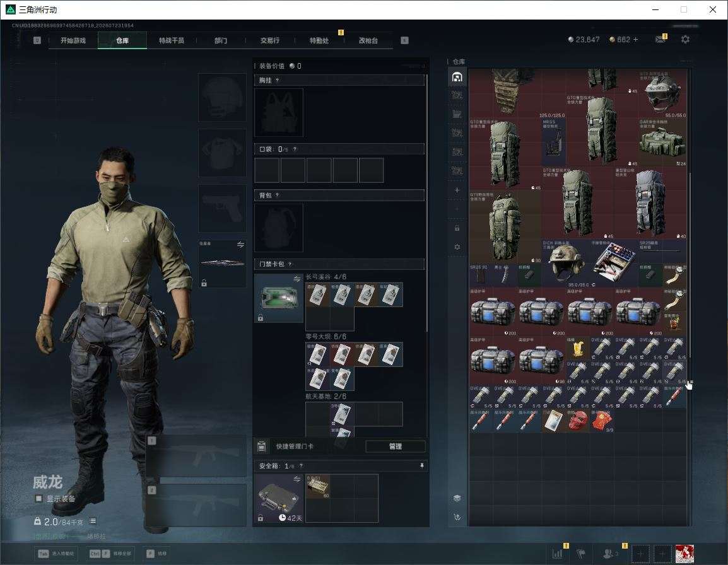Open the 胸挂 help question mark
Screen dimensions: 728x565
[x=277, y=80]
